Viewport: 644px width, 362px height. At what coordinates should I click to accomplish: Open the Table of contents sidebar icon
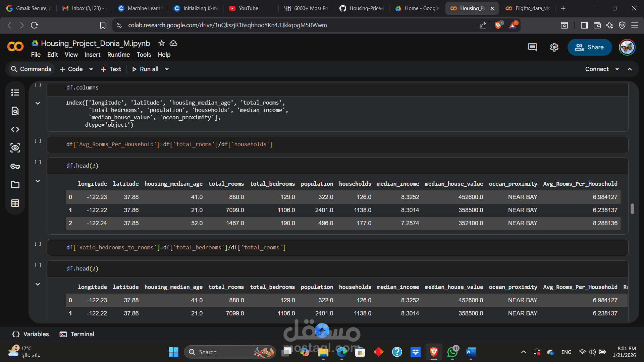click(15, 93)
